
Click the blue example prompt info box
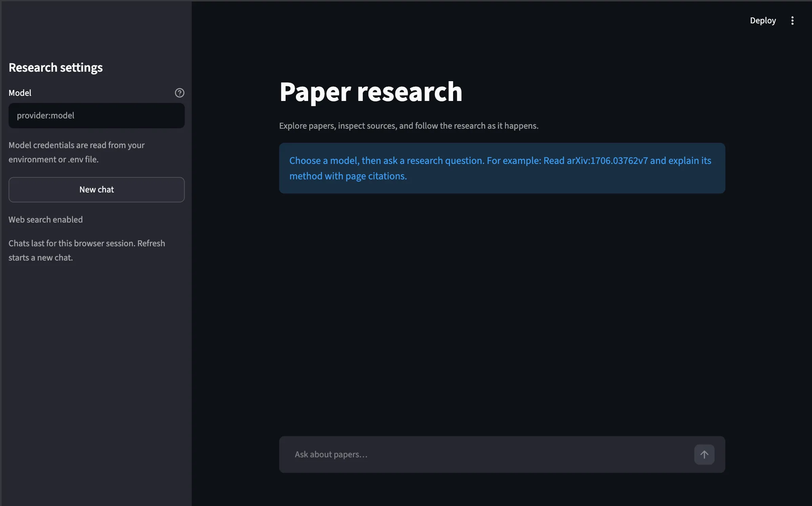point(502,168)
